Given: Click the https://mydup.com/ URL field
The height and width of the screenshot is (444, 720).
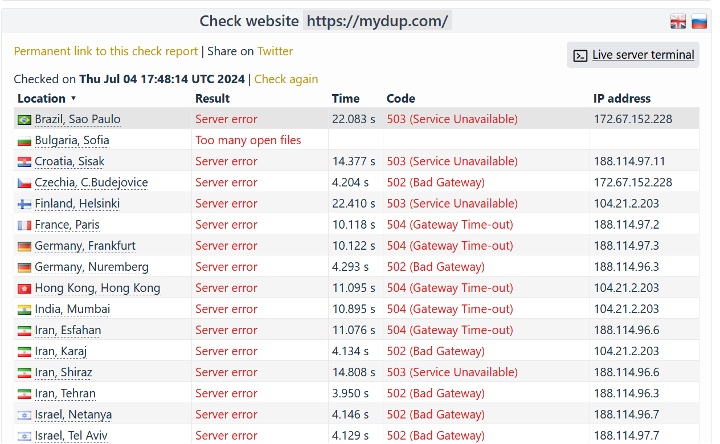Looking at the screenshot, I should coord(377,21).
